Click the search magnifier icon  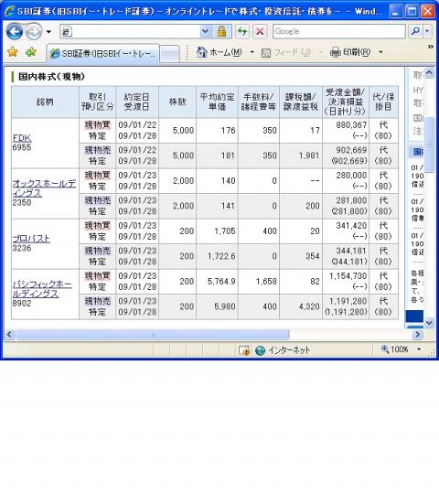tap(415, 31)
